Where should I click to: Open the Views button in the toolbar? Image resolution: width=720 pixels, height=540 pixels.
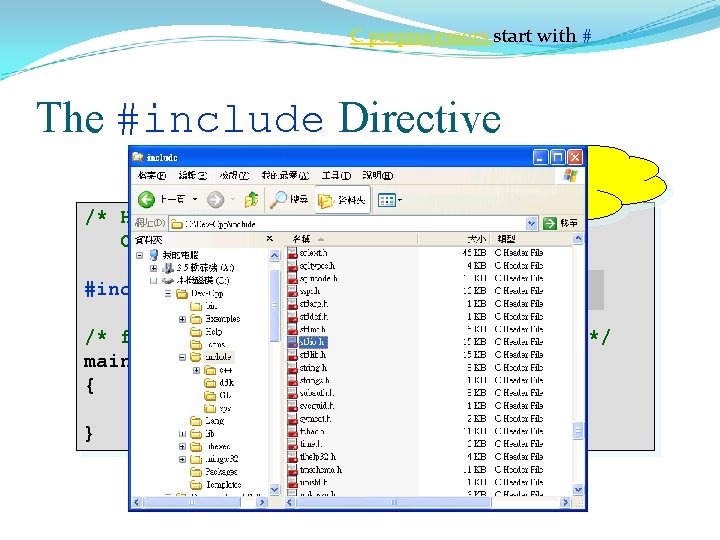[x=389, y=200]
